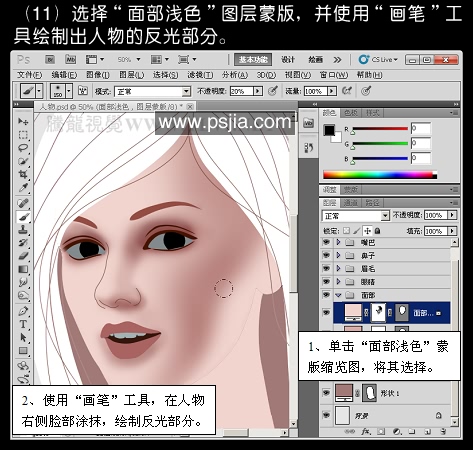Select the Crop tool
The image size is (473, 450).
point(23,175)
